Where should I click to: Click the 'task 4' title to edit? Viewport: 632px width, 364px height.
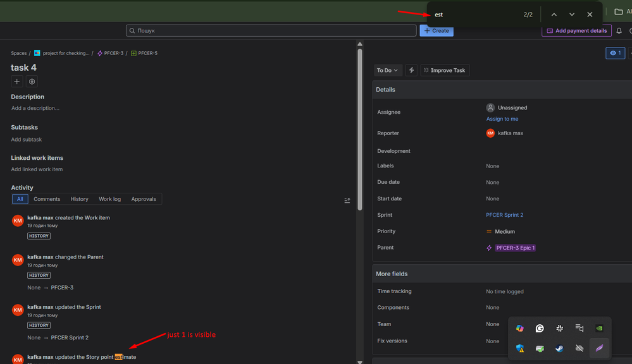[x=23, y=68]
